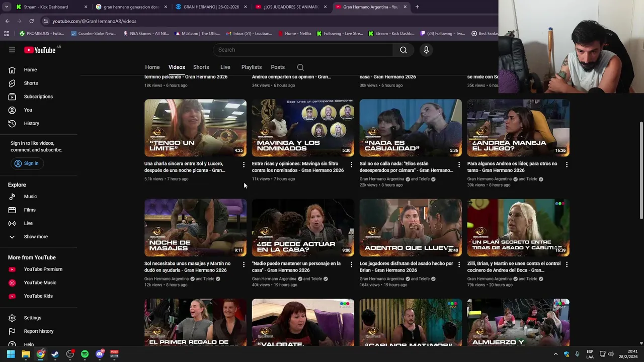The width and height of the screenshot is (644, 362).
Task: Play 'Noche de masajes' video thumbnail
Action: pyautogui.click(x=196, y=228)
